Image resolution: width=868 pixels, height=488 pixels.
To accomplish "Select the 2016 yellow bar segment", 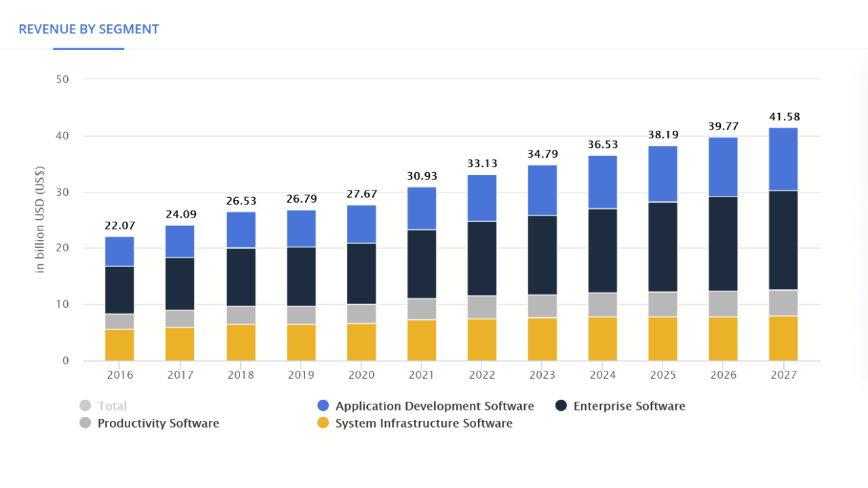I will tap(119, 345).
